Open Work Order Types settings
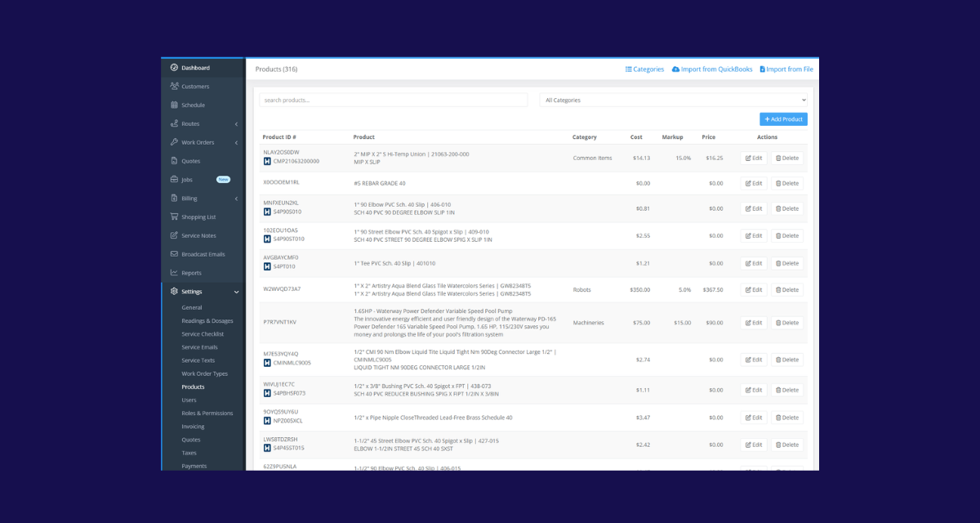980x523 pixels. [x=204, y=373]
